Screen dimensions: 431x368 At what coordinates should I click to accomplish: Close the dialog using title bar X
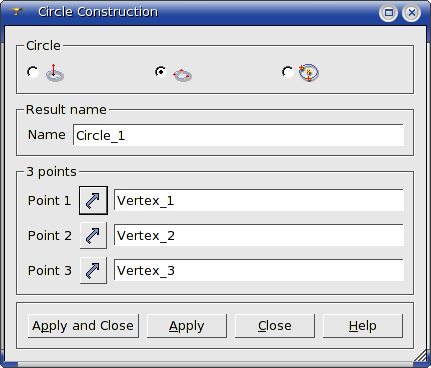pos(412,13)
